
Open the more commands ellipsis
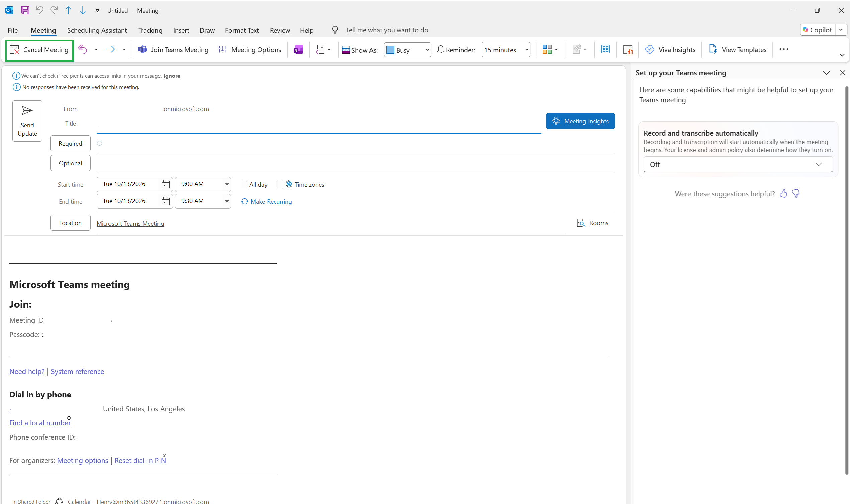784,49
